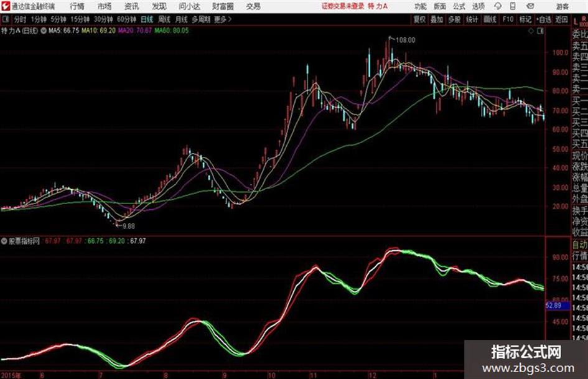Screen dimensions: 588x379
Task: Switch to the 1分钟 period tab
Action: click(x=39, y=19)
